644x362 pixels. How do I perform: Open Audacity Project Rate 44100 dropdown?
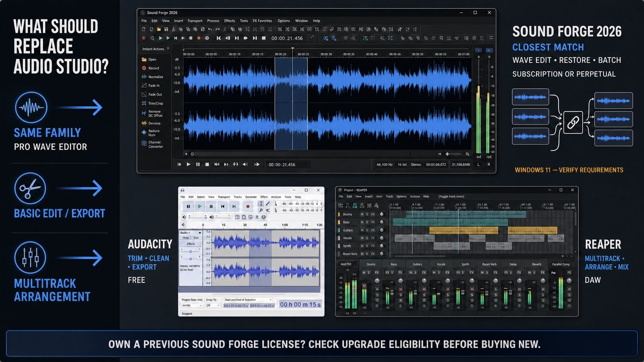[192, 305]
